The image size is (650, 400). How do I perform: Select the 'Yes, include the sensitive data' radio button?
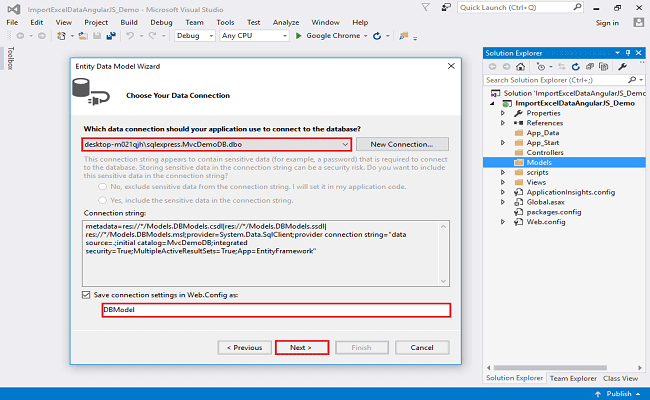click(x=102, y=200)
